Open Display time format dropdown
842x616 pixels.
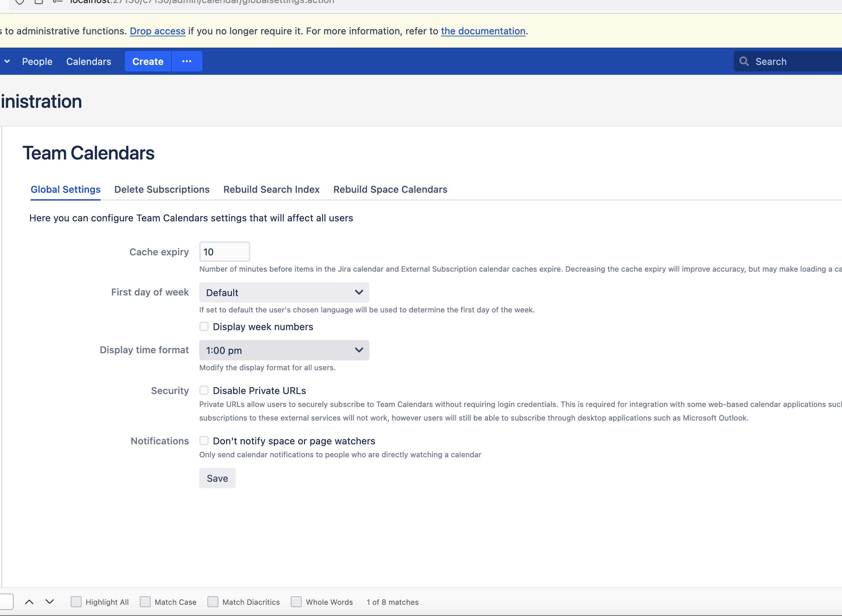[284, 350]
